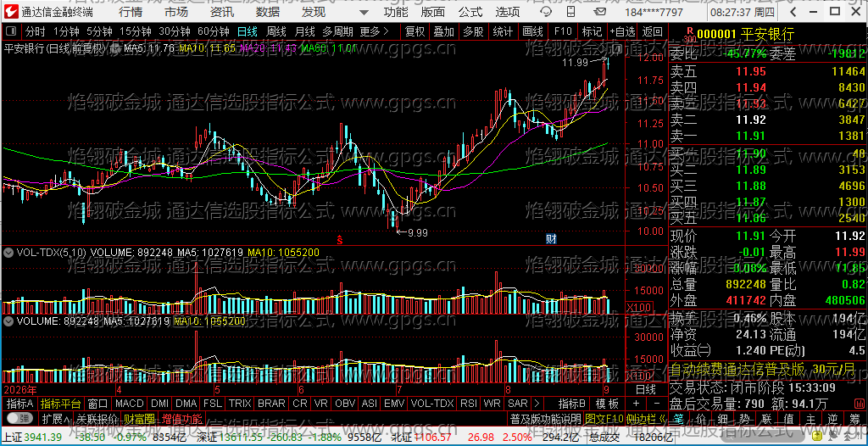Select the 5分钟 period
This screenshot has height=446, width=868.
pyautogui.click(x=100, y=31)
